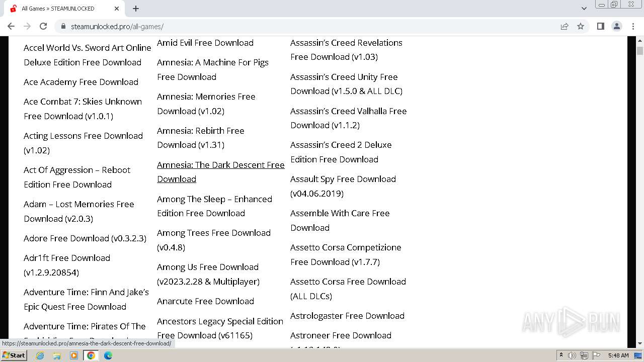
Task: Open Windows Media Player taskbar icon
Action: pyautogui.click(x=74, y=355)
